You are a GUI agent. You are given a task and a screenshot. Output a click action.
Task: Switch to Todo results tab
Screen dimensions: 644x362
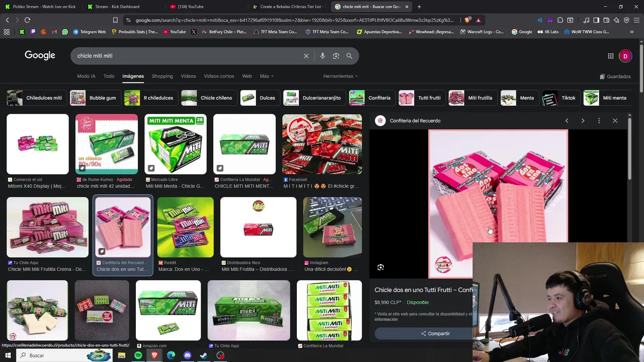click(109, 76)
